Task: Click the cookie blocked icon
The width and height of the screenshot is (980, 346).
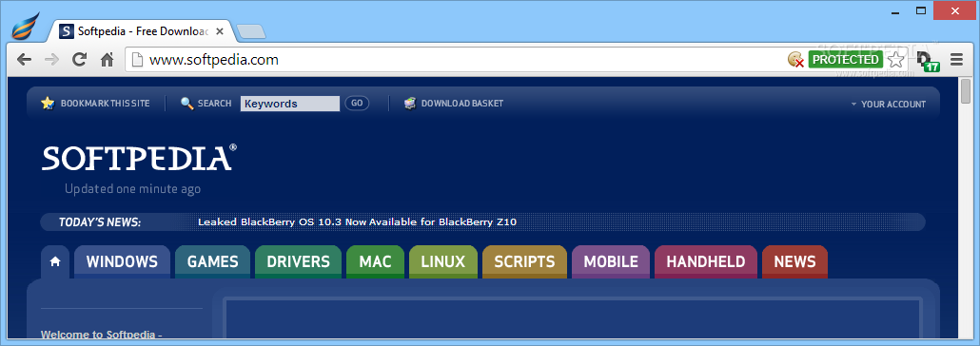Action: tap(795, 60)
